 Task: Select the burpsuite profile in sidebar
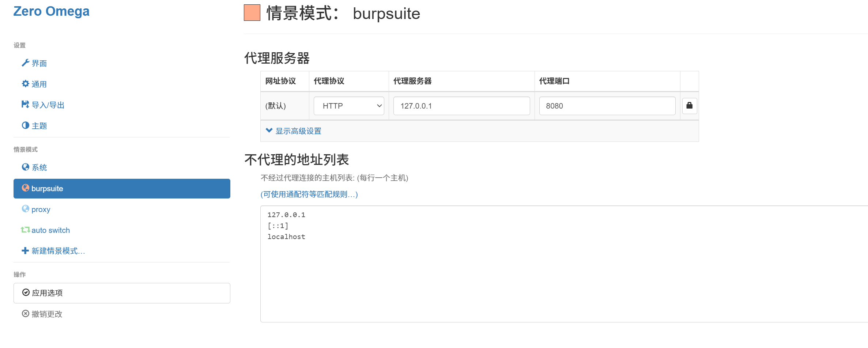122,189
